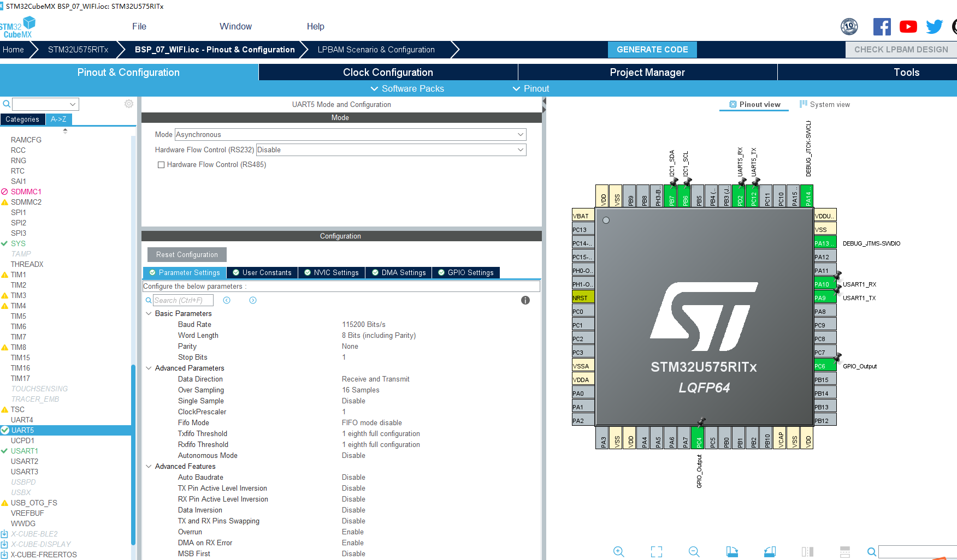This screenshot has height=560, width=957.
Task: Select SYS in the peripheral list
Action: [18, 243]
